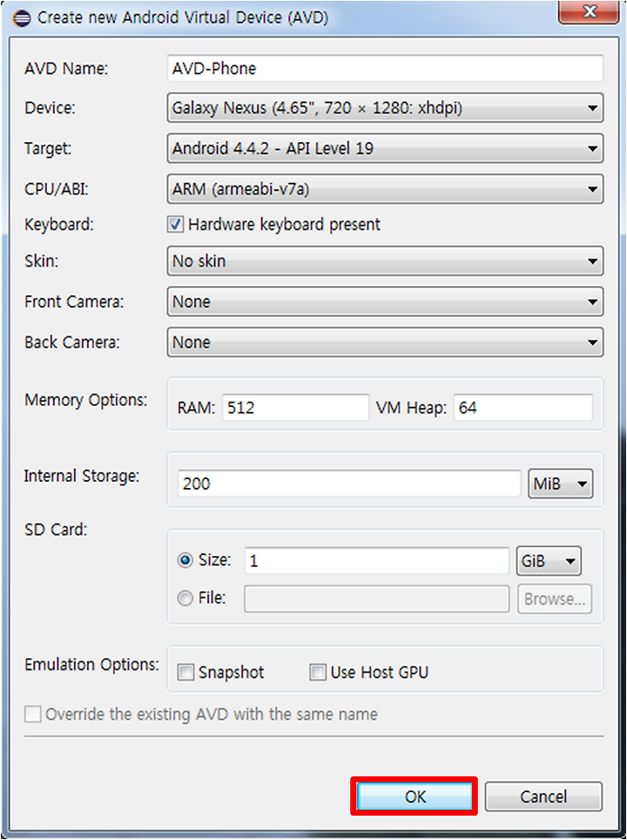Uncheck Hardware keyboard present
The width and height of the screenshot is (627, 840).
(x=175, y=225)
